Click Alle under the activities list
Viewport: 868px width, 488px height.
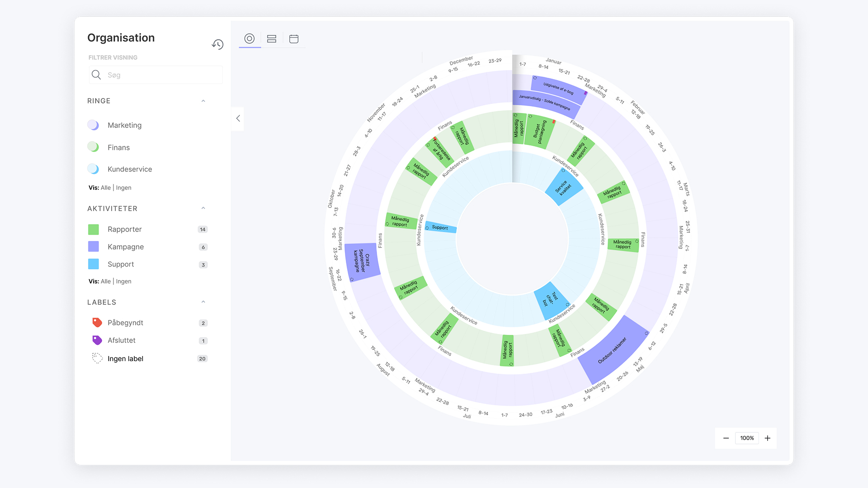point(106,281)
